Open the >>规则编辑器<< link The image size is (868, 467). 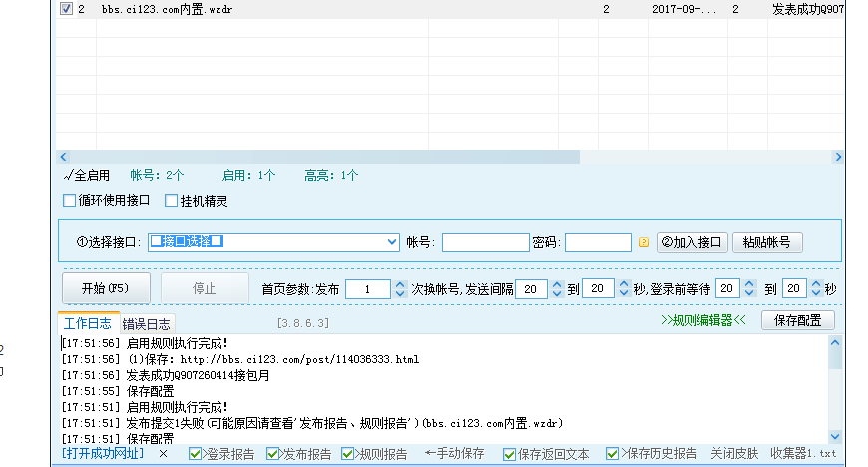click(703, 320)
